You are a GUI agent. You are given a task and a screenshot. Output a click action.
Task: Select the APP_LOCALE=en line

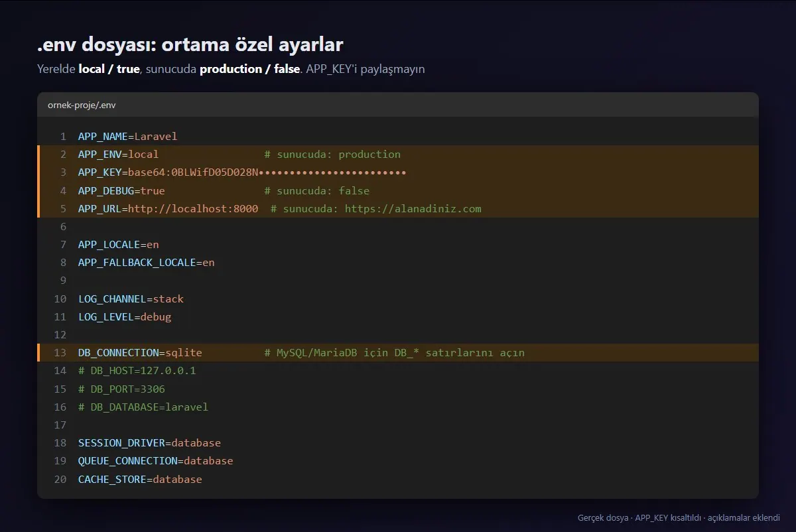pyautogui.click(x=119, y=245)
